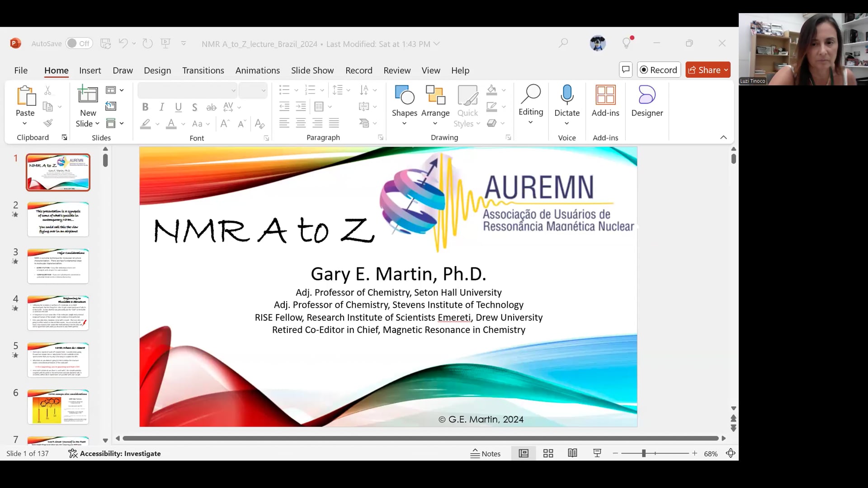The width and height of the screenshot is (868, 488).
Task: Open the font name combo box
Action: [x=188, y=90]
